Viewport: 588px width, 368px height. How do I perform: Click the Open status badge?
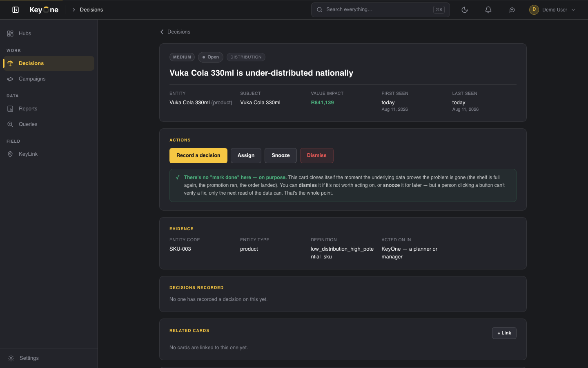click(x=211, y=57)
